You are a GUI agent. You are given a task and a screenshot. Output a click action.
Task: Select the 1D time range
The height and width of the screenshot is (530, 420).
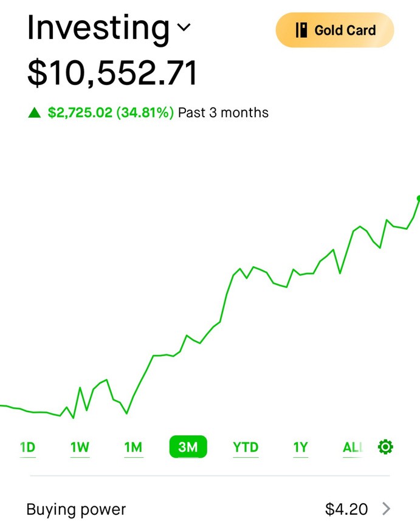pyautogui.click(x=28, y=447)
